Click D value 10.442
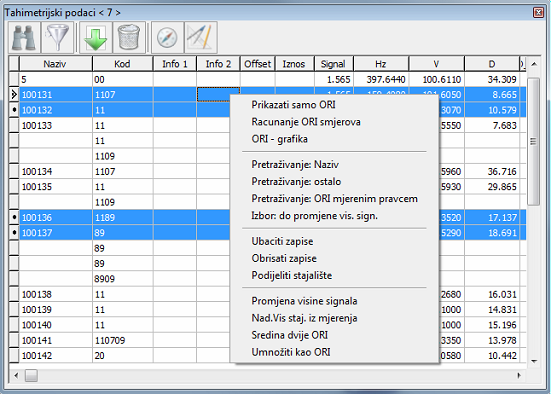 click(492, 356)
